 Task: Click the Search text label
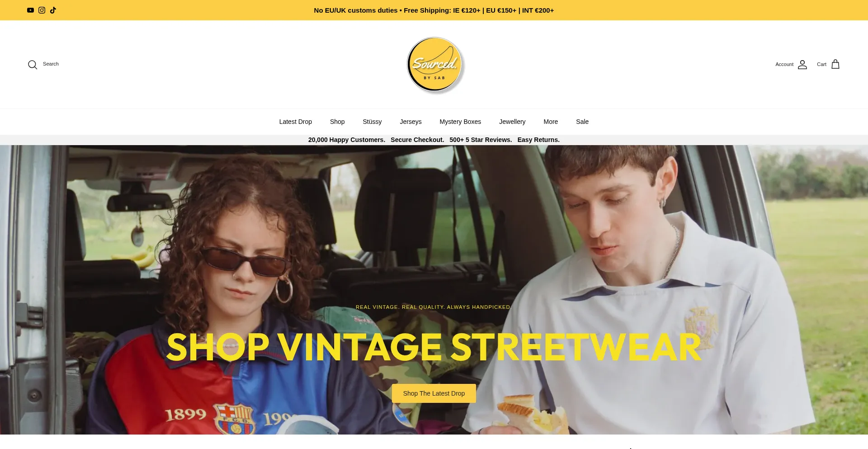(x=51, y=64)
